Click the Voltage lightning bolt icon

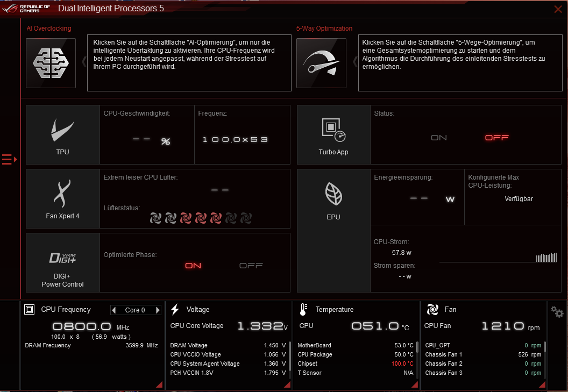[175, 309]
